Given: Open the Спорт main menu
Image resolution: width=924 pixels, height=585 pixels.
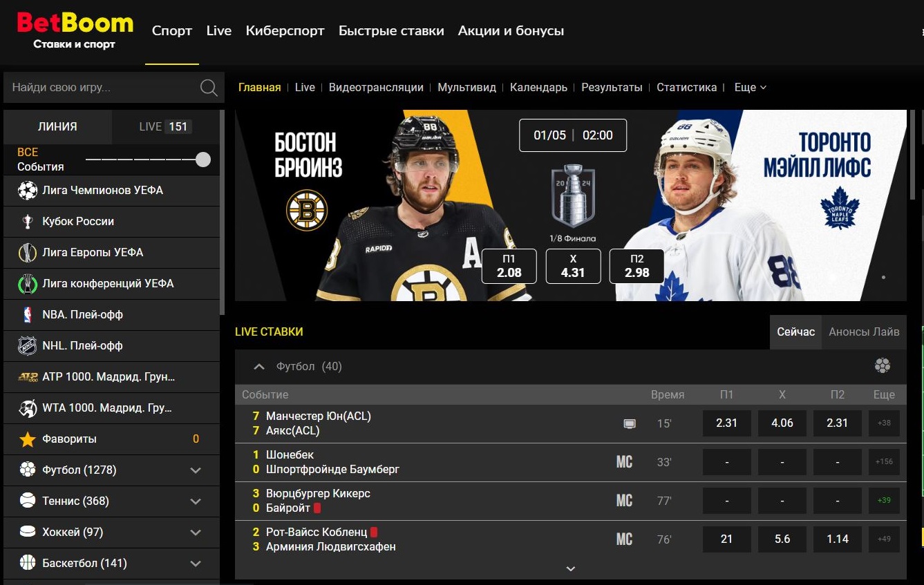Looking at the screenshot, I should pos(172,31).
